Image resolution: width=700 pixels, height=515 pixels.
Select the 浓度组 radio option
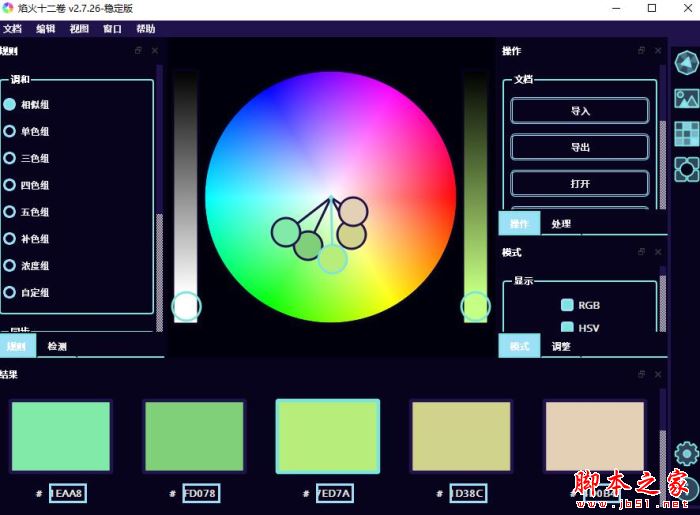click(x=26, y=266)
